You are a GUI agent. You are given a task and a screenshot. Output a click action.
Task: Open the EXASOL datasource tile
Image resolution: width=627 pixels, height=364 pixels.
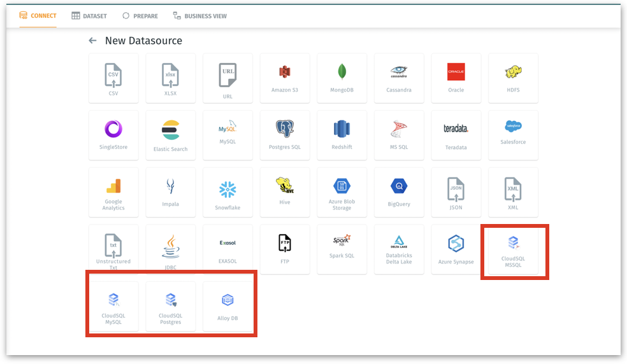(x=228, y=249)
